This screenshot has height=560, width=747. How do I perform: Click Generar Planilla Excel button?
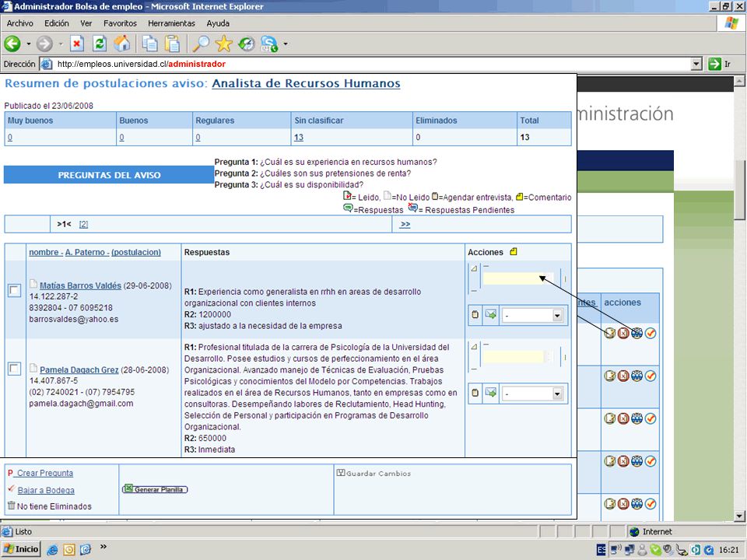click(156, 489)
